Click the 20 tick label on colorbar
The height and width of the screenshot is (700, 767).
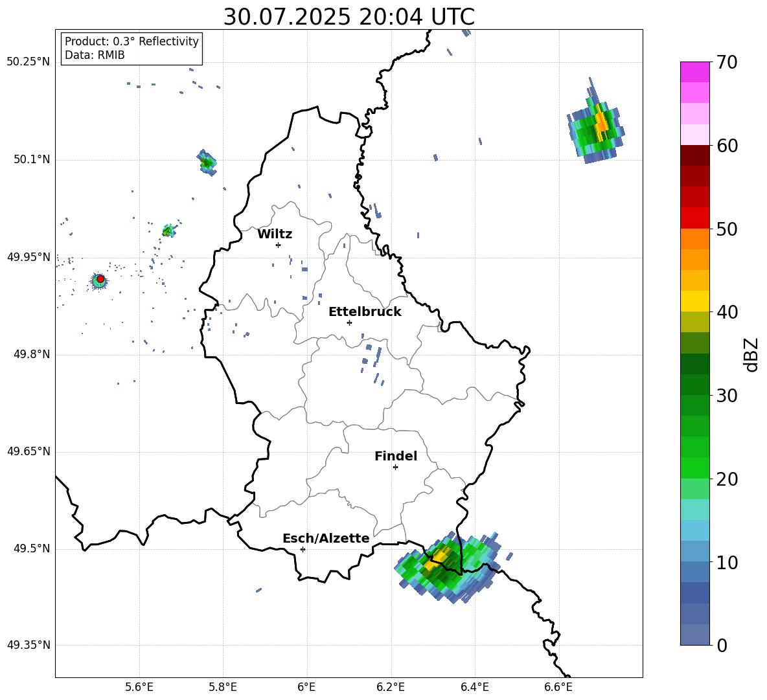pyautogui.click(x=727, y=479)
